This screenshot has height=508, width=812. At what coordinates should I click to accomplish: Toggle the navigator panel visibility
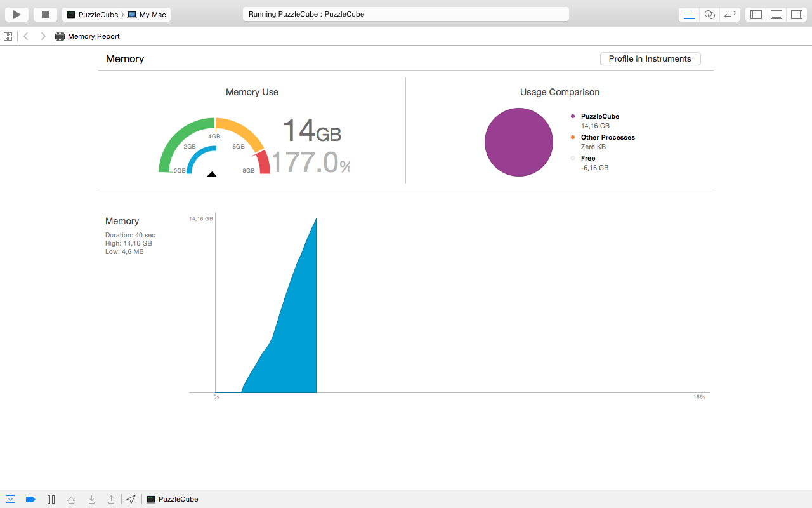(756, 14)
